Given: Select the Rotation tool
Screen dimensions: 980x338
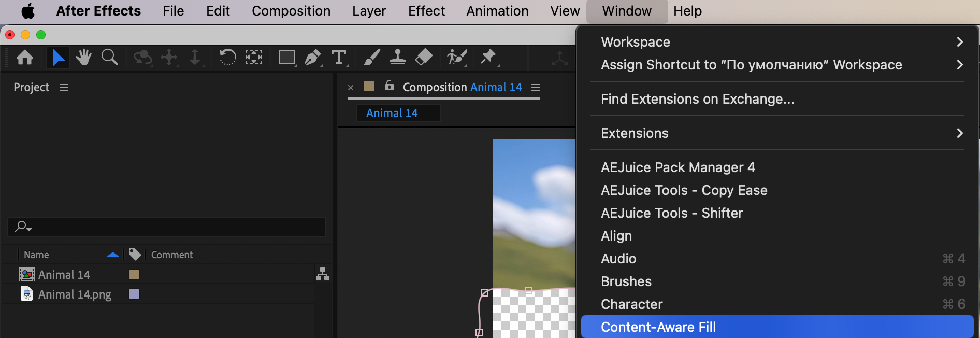Looking at the screenshot, I should [227, 57].
